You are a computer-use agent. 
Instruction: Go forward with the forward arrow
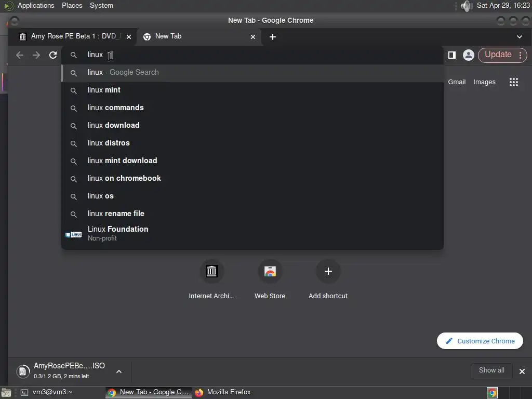(36, 55)
